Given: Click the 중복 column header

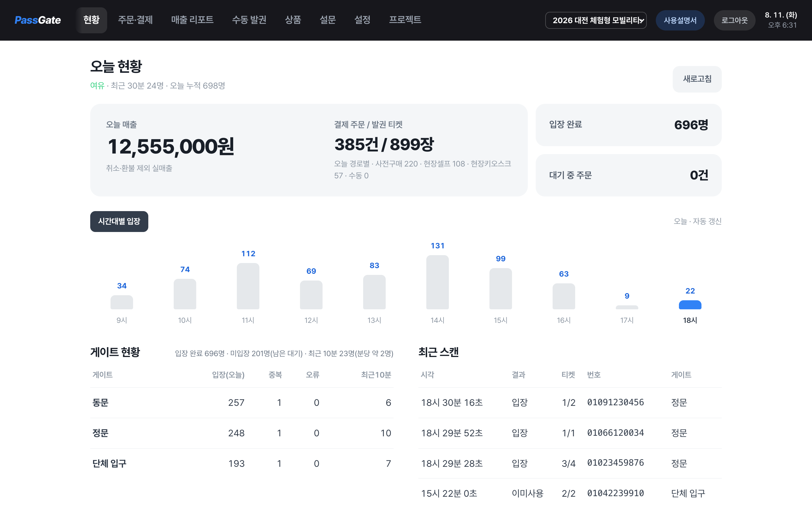Looking at the screenshot, I should (275, 375).
